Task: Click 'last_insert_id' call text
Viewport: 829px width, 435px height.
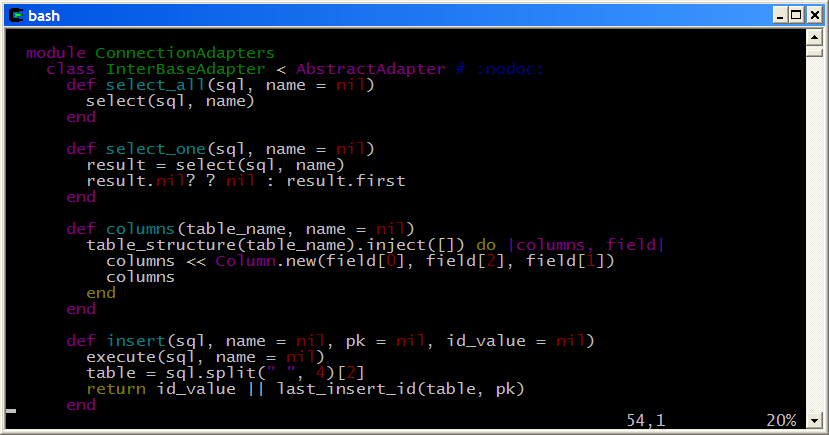Action: (346, 389)
